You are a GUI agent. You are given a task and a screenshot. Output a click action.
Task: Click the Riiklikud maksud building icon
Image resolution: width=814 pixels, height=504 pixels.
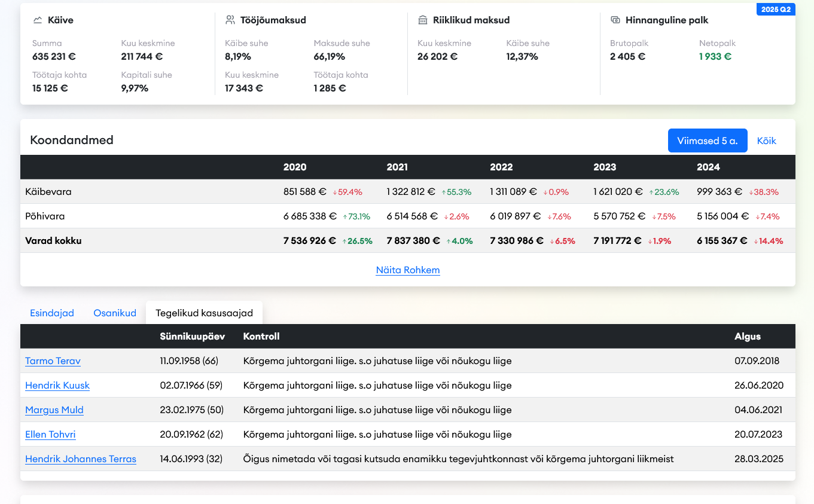click(423, 20)
